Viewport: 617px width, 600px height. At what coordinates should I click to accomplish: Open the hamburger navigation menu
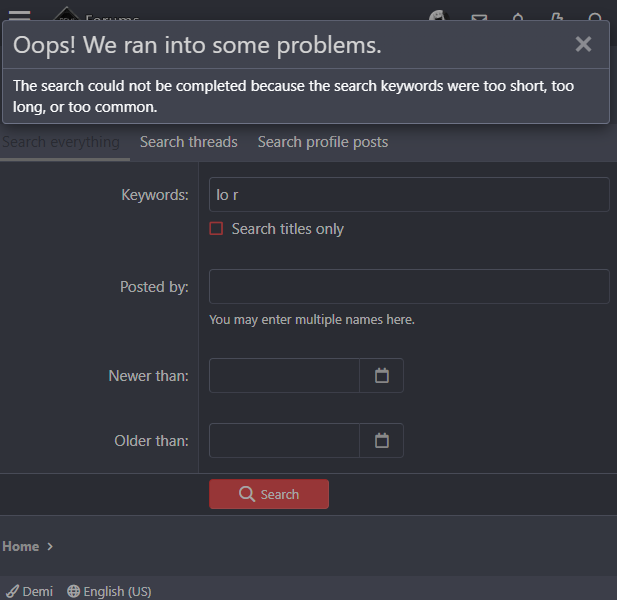pos(19,15)
